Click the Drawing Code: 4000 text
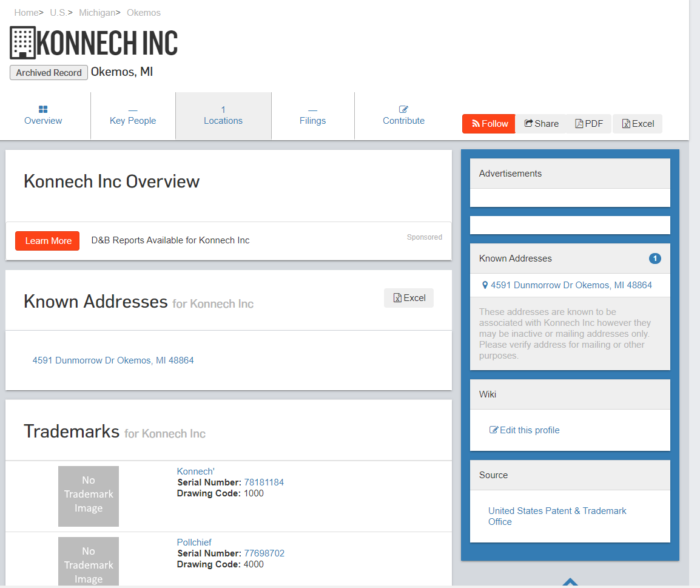The image size is (700, 588). click(221, 564)
